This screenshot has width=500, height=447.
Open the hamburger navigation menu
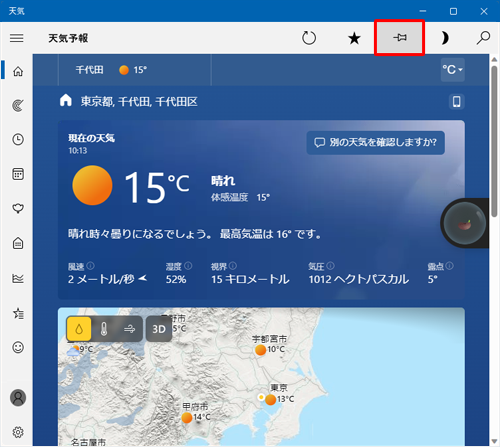pos(17,38)
